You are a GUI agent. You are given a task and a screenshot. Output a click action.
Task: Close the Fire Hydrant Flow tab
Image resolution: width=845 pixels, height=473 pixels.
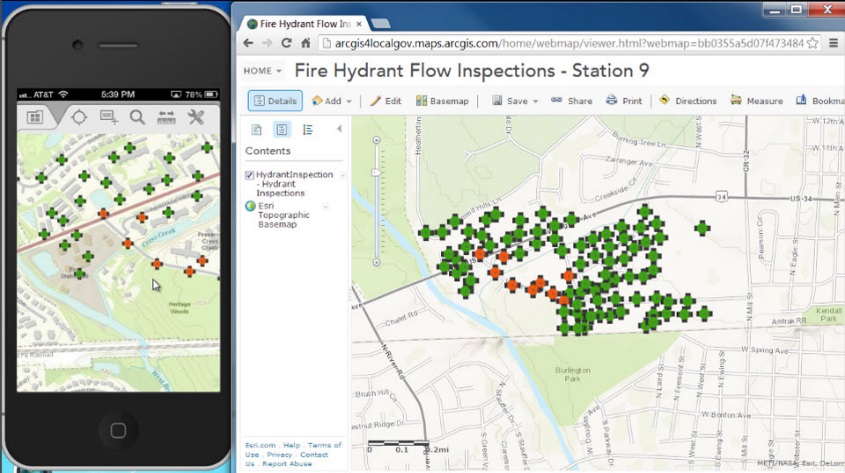359,24
